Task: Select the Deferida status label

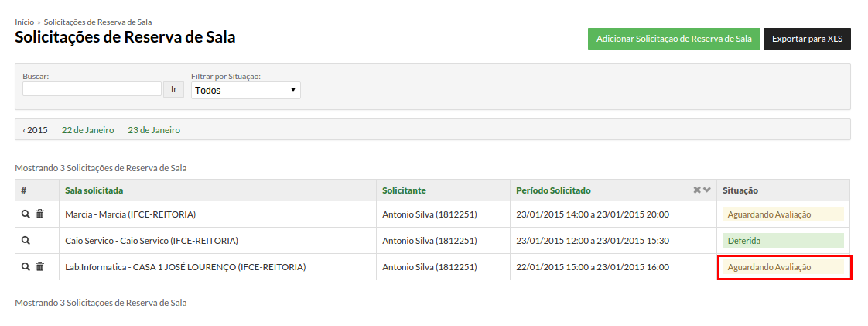Action: pos(783,241)
